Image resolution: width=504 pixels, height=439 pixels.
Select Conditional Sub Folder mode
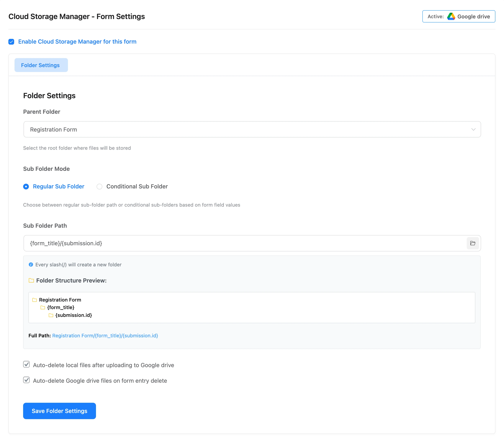pyautogui.click(x=99, y=187)
